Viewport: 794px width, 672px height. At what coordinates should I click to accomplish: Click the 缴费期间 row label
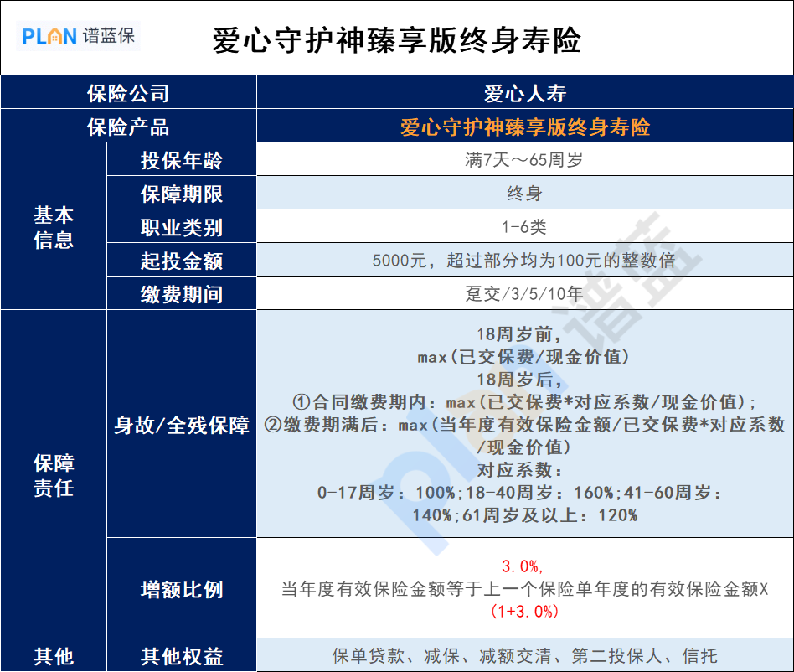point(182,294)
